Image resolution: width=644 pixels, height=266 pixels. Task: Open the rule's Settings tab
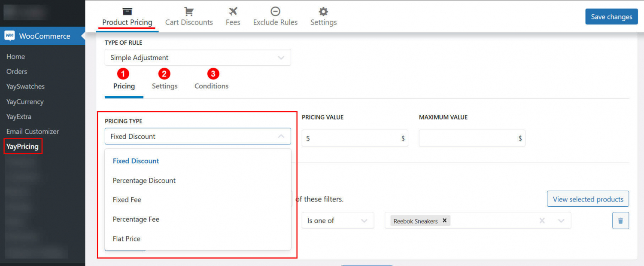tap(164, 86)
